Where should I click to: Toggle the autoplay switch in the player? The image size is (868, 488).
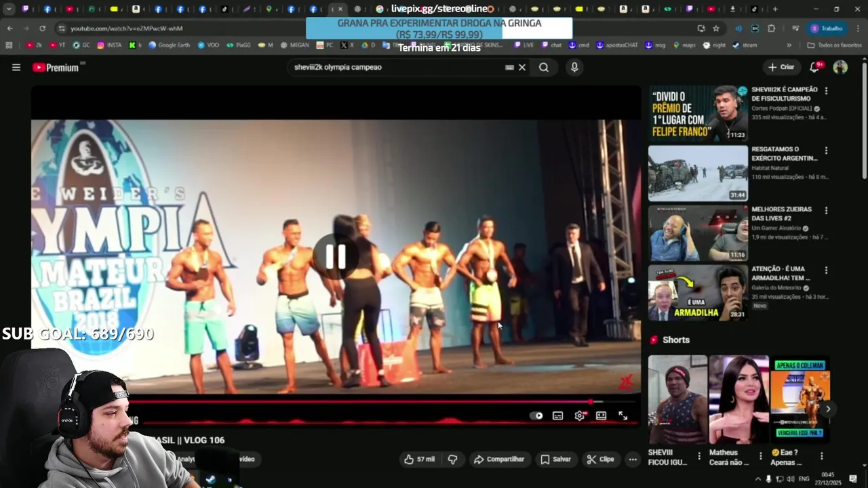coord(536,415)
